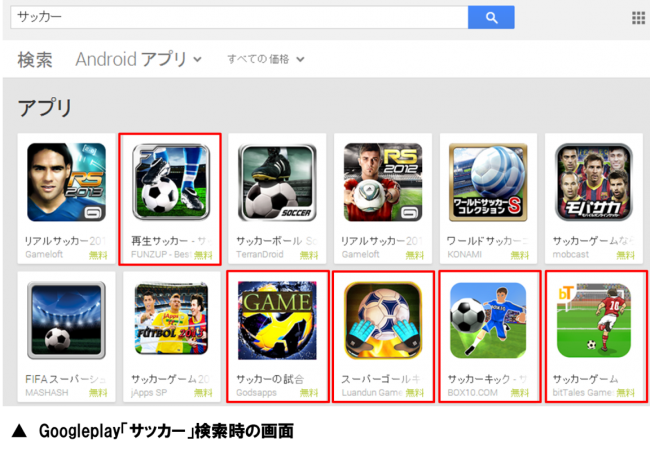The image size is (650, 450).
Task: Click the blue magnifier search button
Action: tap(491, 17)
